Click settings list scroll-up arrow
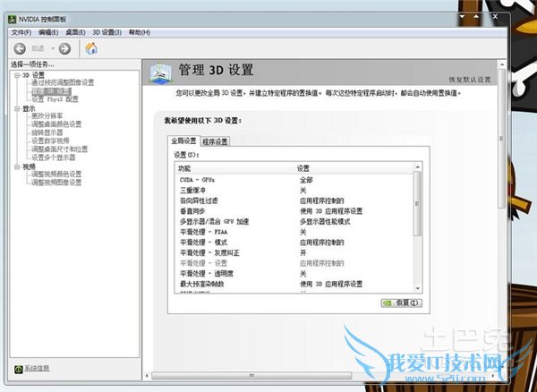 click(x=417, y=166)
